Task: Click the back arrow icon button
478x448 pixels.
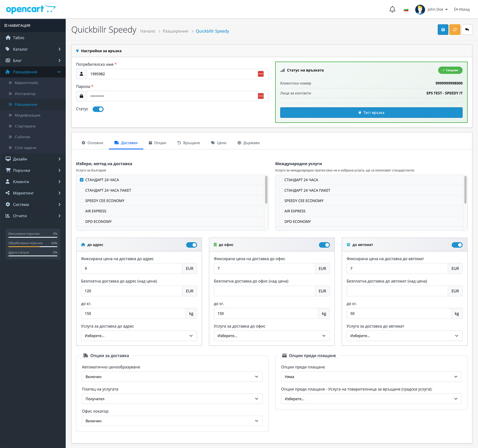Action: [x=467, y=30]
